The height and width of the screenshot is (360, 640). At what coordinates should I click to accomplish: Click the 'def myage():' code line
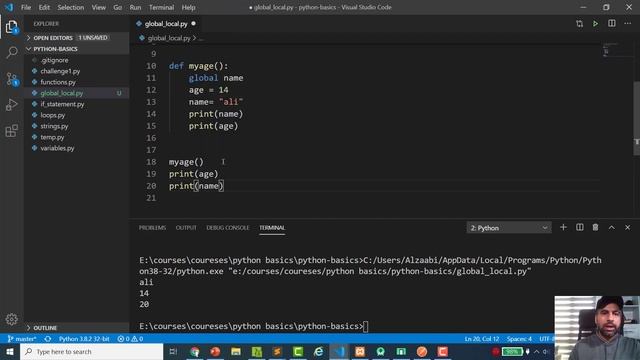point(198,66)
